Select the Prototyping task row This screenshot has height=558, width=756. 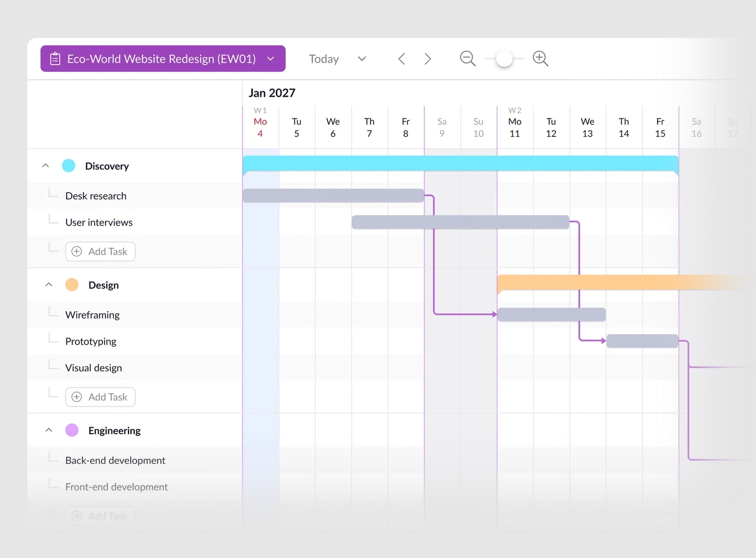coord(135,341)
